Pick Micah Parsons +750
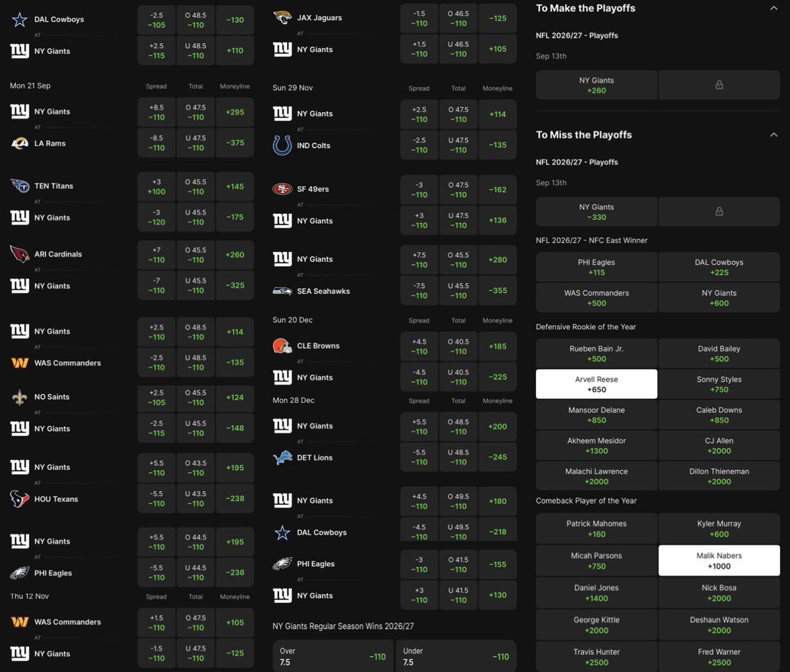Viewport: 790px width, 672px height. pyautogui.click(x=596, y=560)
